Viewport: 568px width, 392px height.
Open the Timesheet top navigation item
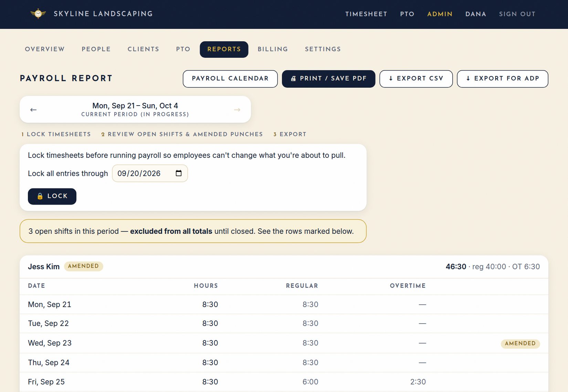pyautogui.click(x=366, y=14)
